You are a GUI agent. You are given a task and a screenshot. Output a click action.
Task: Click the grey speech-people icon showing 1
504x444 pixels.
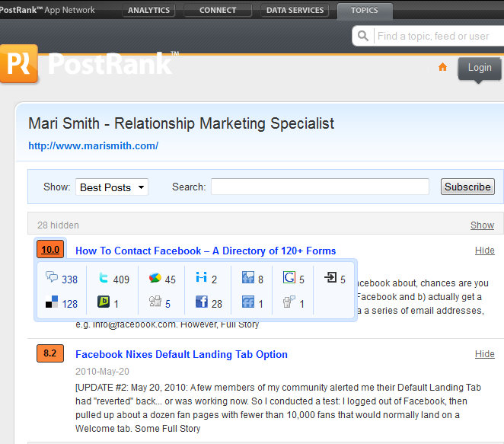pos(289,302)
